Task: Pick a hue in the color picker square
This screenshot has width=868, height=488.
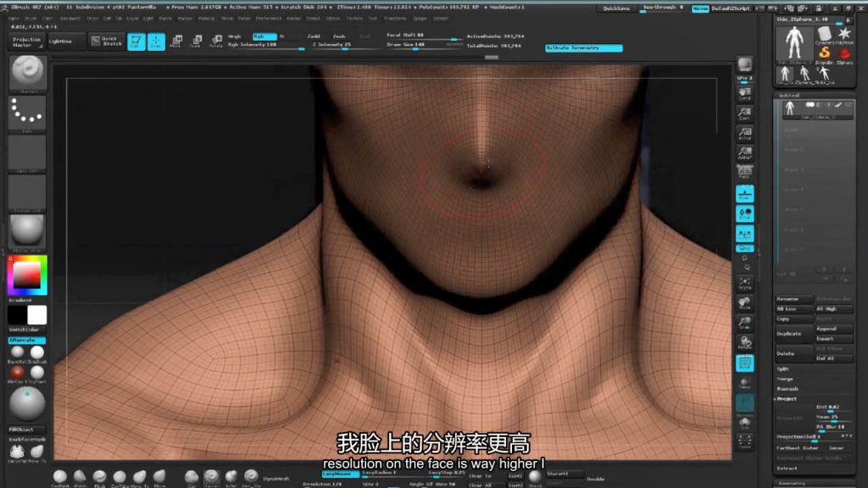Action: point(27,275)
